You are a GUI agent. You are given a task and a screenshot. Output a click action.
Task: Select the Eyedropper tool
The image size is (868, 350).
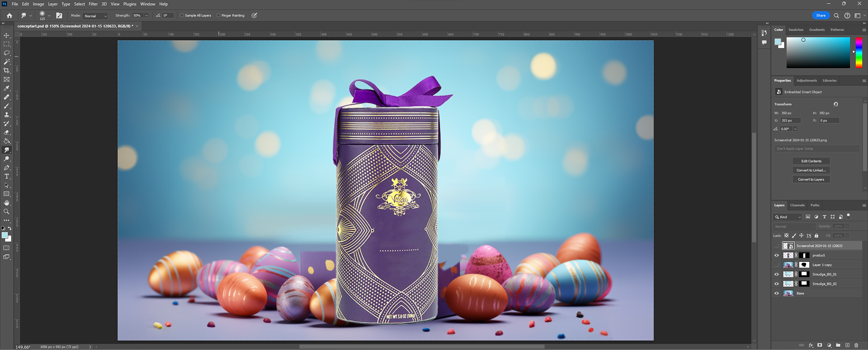[6, 89]
